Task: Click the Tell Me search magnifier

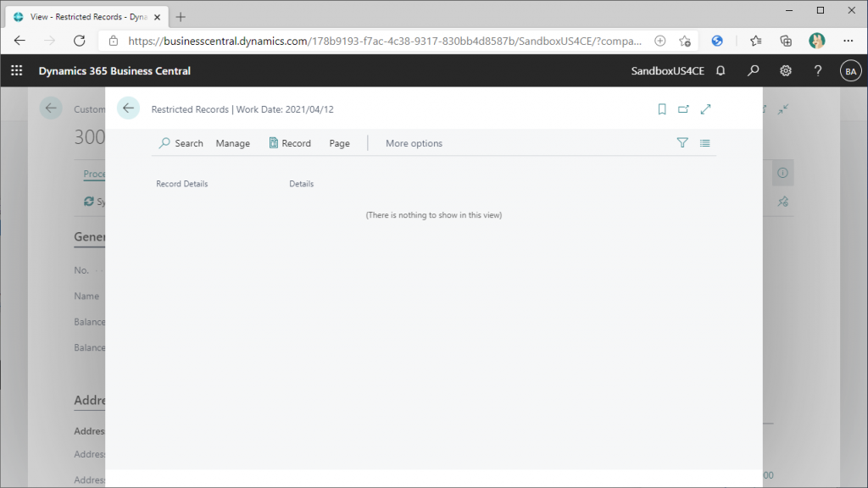Action: point(753,71)
